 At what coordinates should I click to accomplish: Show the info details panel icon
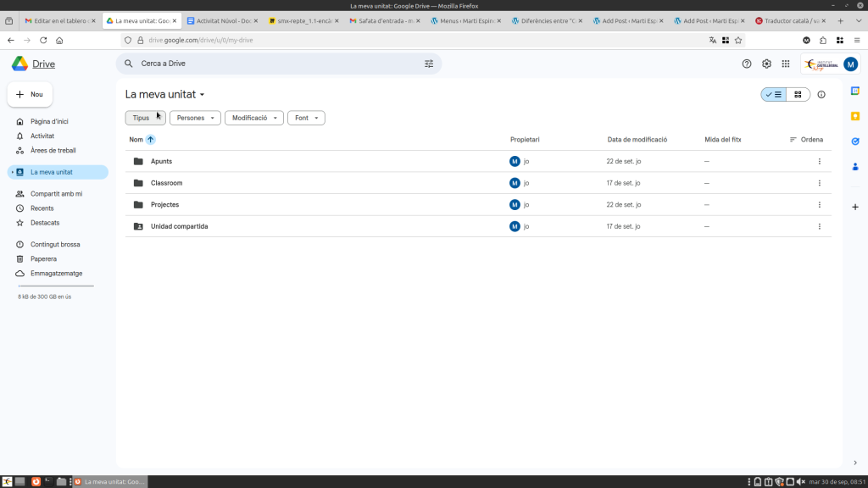point(821,95)
